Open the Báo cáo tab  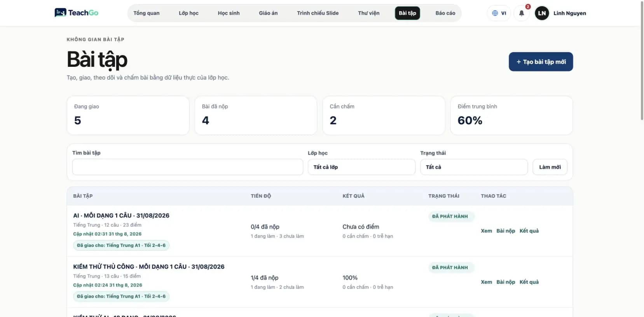[x=445, y=13]
